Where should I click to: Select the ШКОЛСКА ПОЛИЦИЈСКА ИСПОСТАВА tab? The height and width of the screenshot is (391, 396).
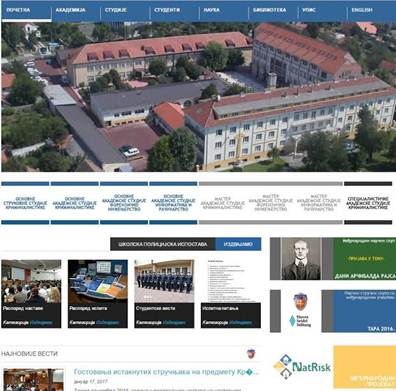[163, 244]
